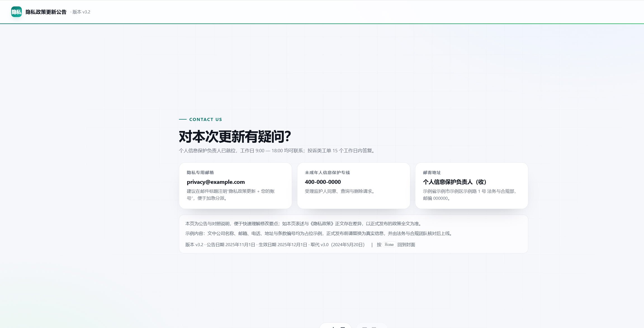
Task: Click the heading 对本次更新有疑问?
Action: click(x=235, y=137)
